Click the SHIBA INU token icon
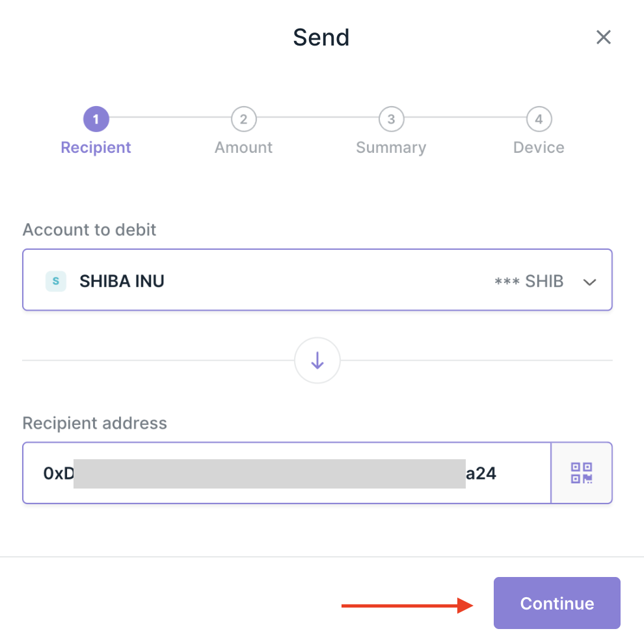This screenshot has width=644, height=644. (56, 281)
